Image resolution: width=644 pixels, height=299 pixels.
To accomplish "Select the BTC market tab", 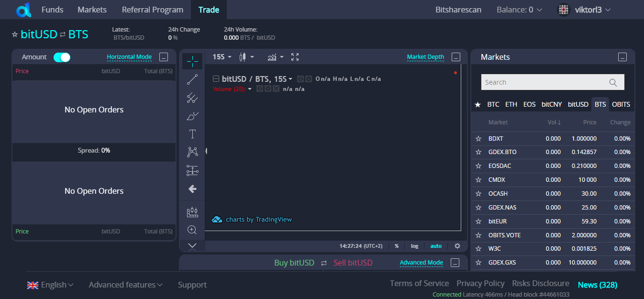I will 493,104.
